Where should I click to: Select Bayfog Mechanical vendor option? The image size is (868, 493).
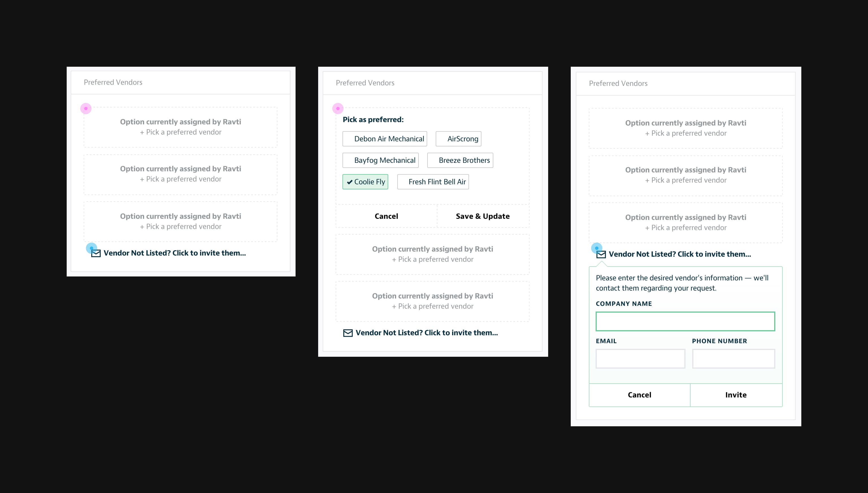click(x=385, y=160)
